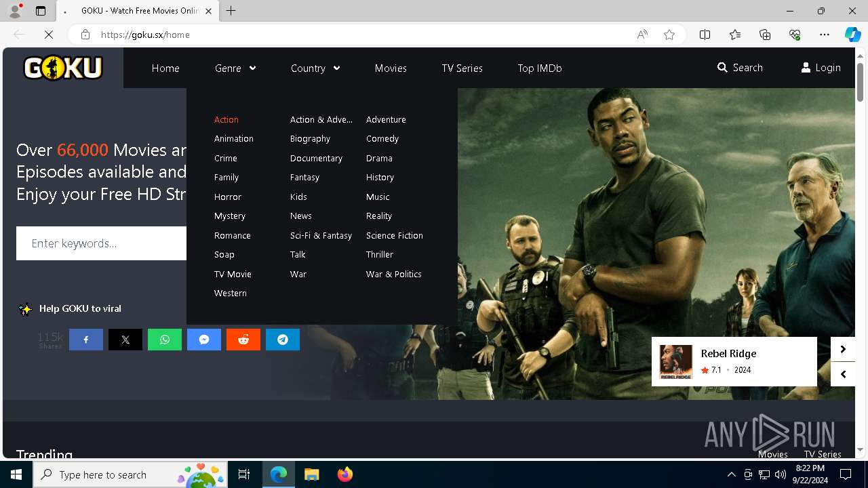Screen dimensions: 868x488
Task: Switch to Movies trending tab
Action: (x=772, y=454)
